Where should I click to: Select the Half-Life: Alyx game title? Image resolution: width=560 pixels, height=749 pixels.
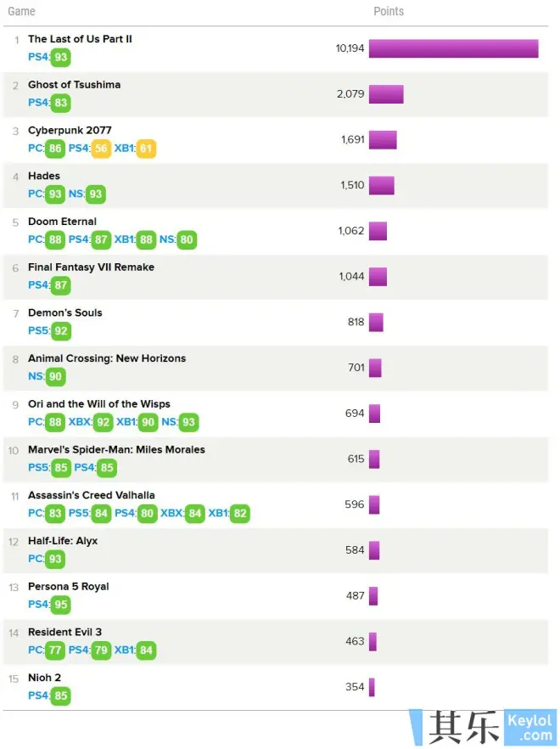click(63, 541)
